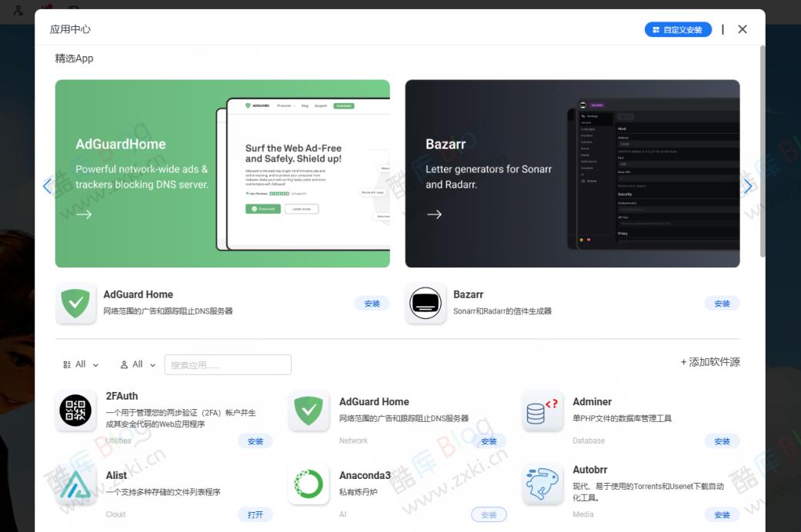Viewport: 801px width, 532px height.
Task: Click the AdGuard Home shield icon in the list
Action: point(309,412)
